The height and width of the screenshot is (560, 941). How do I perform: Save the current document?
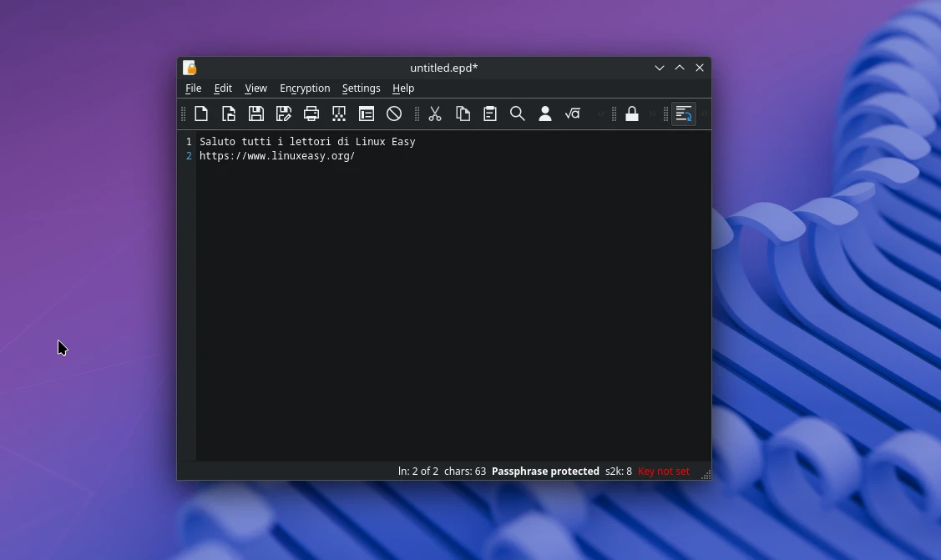[x=256, y=114]
